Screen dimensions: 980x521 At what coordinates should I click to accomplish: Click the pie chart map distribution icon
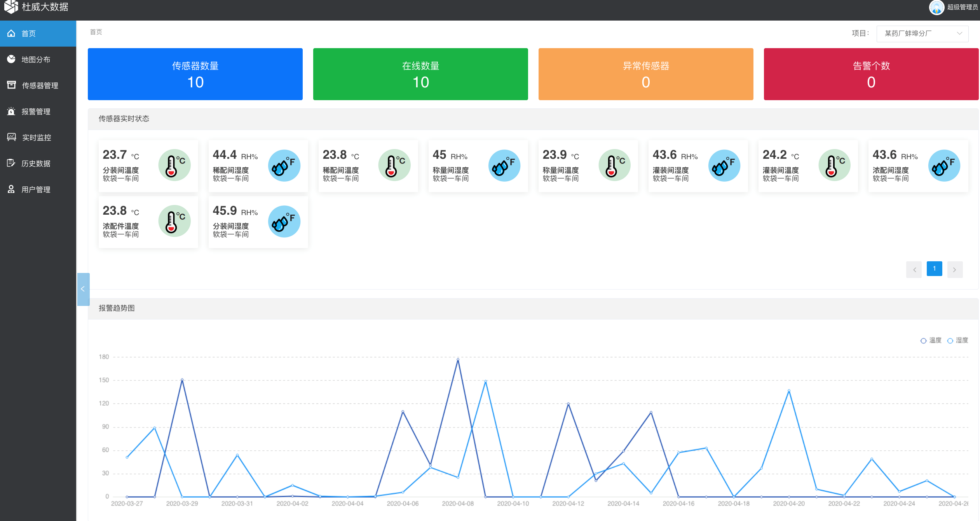[x=11, y=59]
